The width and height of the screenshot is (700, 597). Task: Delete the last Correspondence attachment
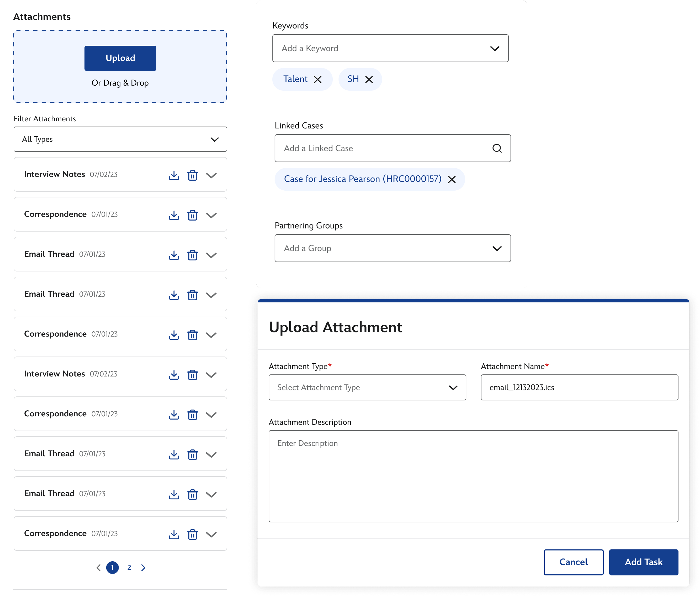click(x=192, y=534)
